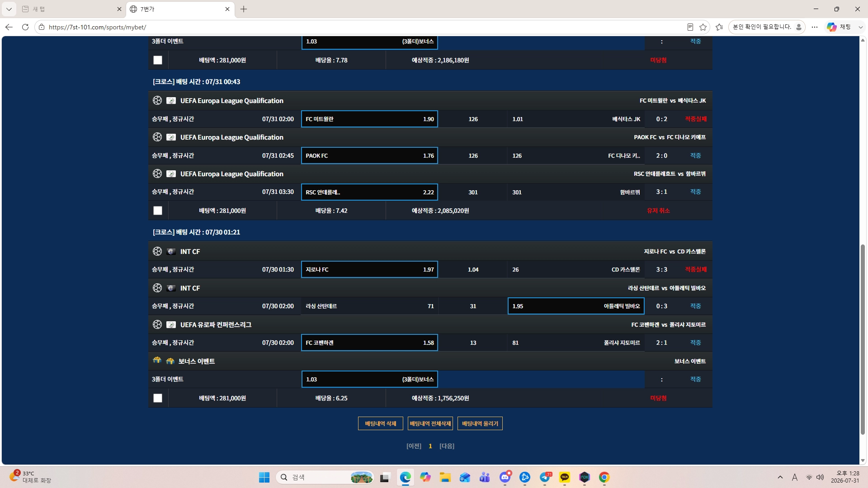This screenshot has height=488, width=868.
Task: Click the 유저 취소 status text
Action: click(658, 211)
